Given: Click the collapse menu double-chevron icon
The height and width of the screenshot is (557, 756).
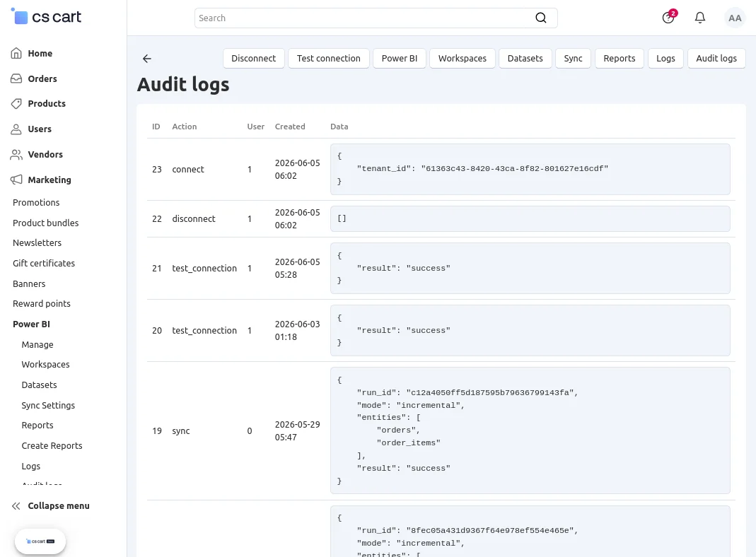Looking at the screenshot, I should [x=16, y=506].
